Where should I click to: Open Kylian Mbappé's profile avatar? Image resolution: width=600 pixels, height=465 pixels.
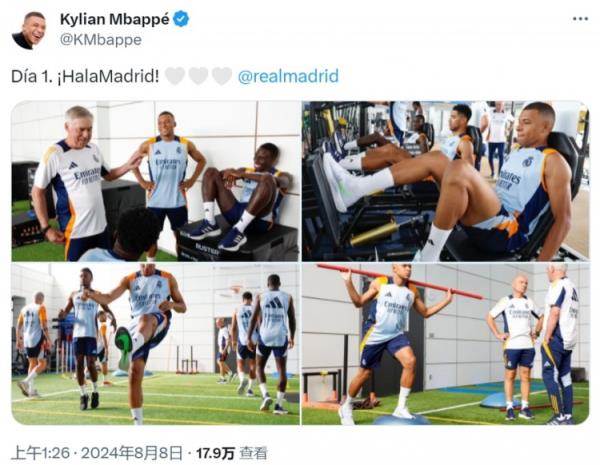[x=29, y=30]
